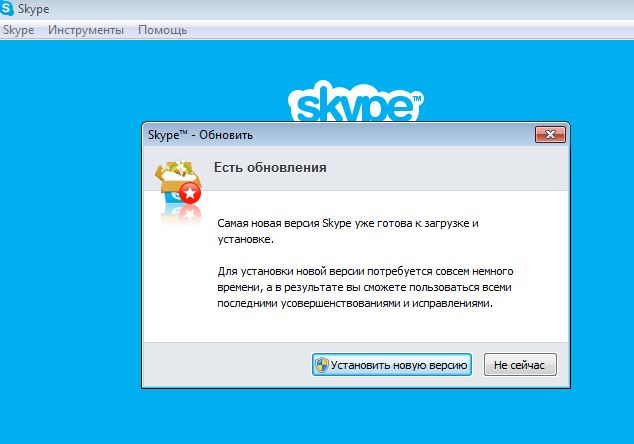Image resolution: width=634 pixels, height=444 pixels.
Task: Click the Skype title text in window title bar
Action: coord(34,9)
